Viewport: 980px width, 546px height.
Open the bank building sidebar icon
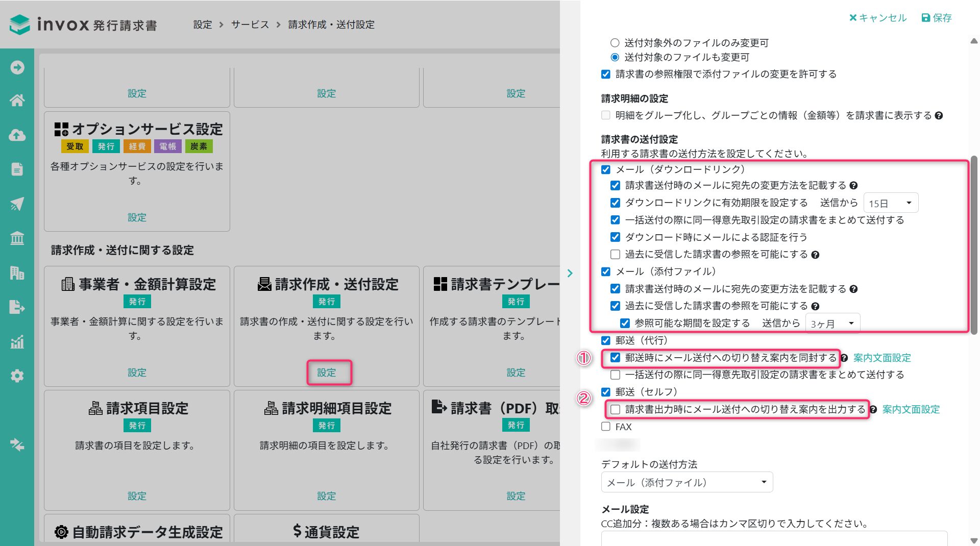[x=17, y=238]
